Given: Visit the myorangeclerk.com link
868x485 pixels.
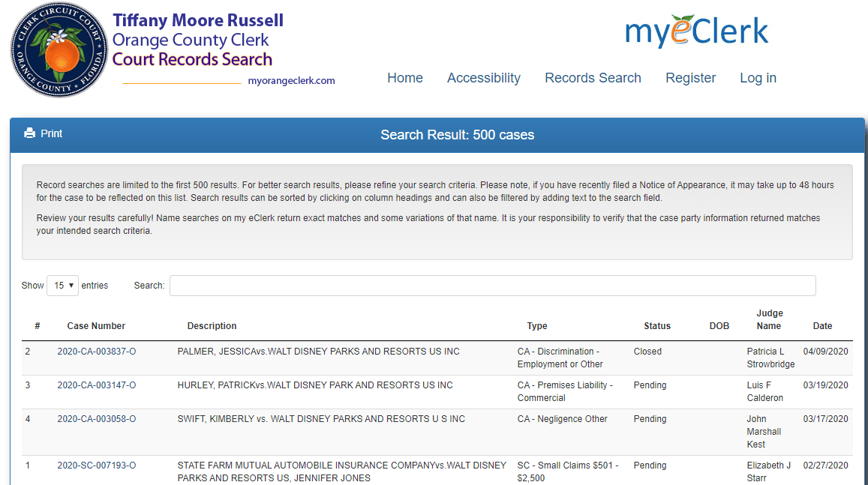Looking at the screenshot, I should (x=291, y=81).
